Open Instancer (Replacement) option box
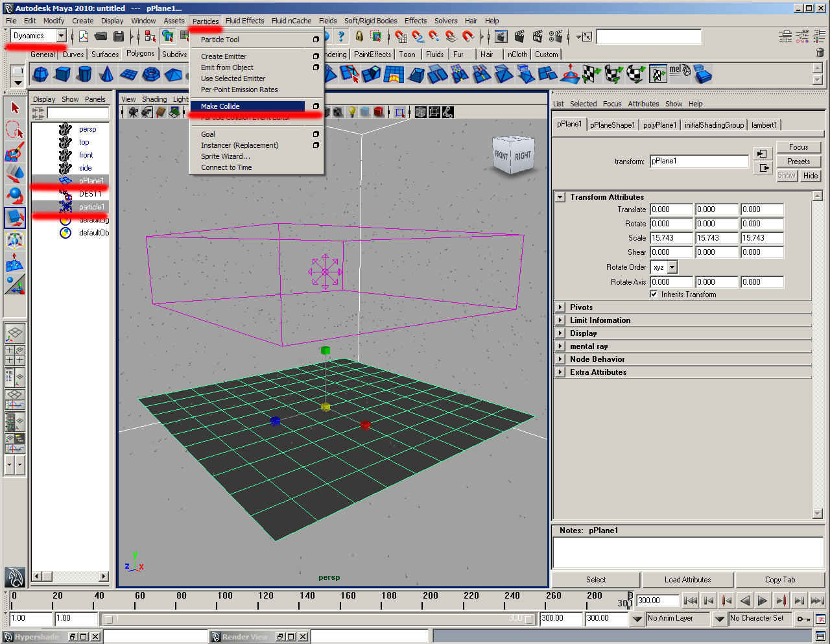 [x=316, y=145]
